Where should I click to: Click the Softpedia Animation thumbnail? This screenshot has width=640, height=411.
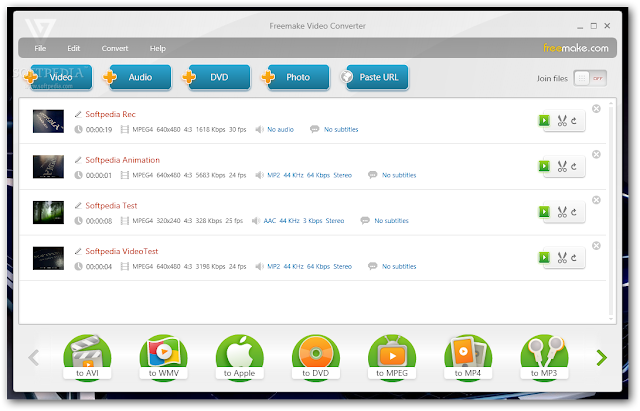pos(48,167)
